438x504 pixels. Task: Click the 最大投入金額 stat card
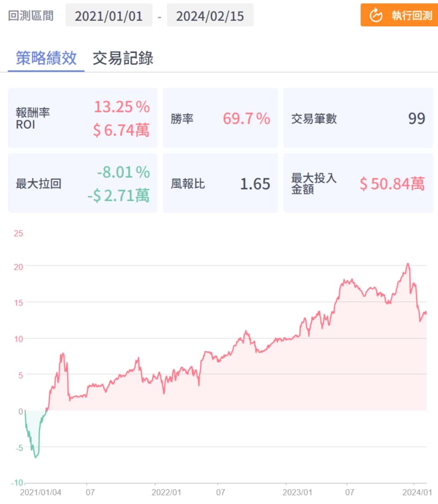click(x=358, y=183)
